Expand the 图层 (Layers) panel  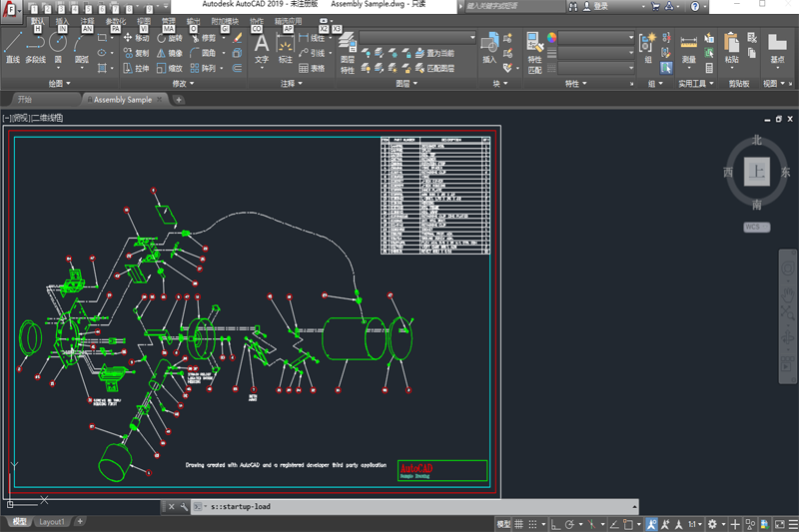pyautogui.click(x=406, y=84)
